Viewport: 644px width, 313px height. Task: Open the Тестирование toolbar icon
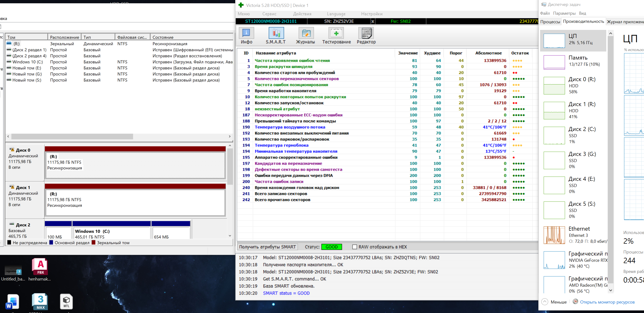(336, 33)
